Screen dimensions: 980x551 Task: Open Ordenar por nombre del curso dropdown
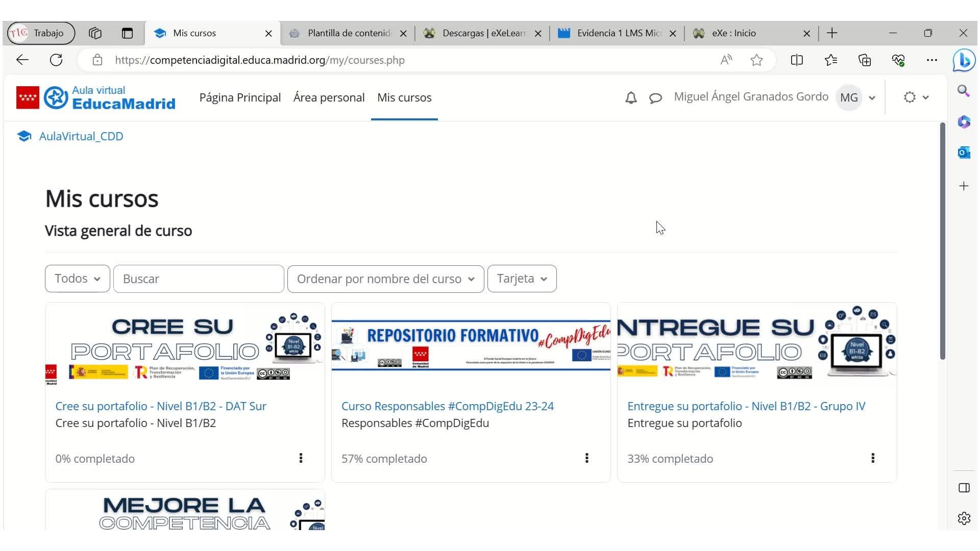pyautogui.click(x=385, y=279)
